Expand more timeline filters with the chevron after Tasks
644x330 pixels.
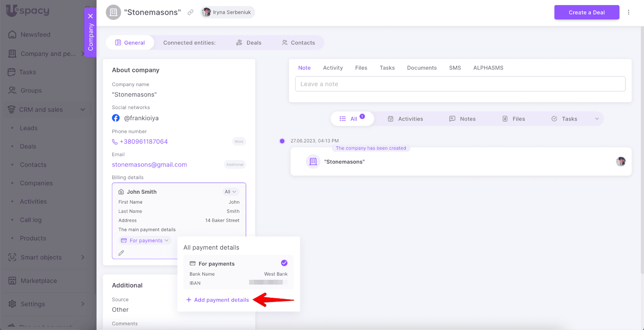coord(597,119)
